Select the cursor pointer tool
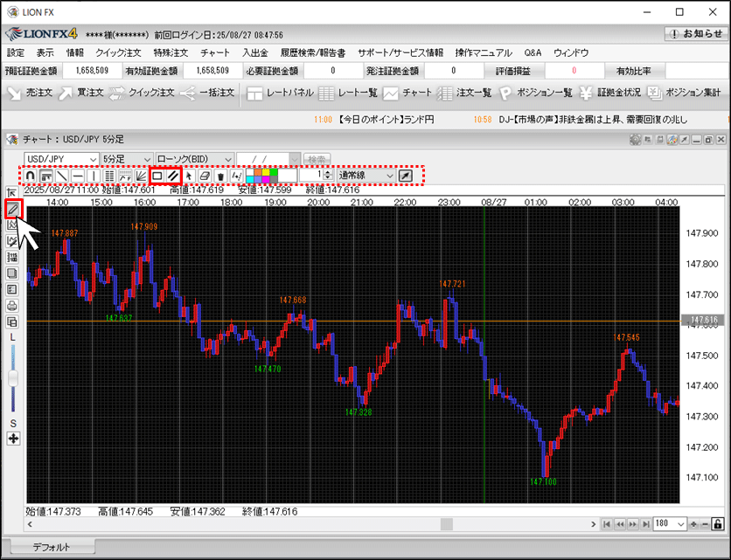 189,176
